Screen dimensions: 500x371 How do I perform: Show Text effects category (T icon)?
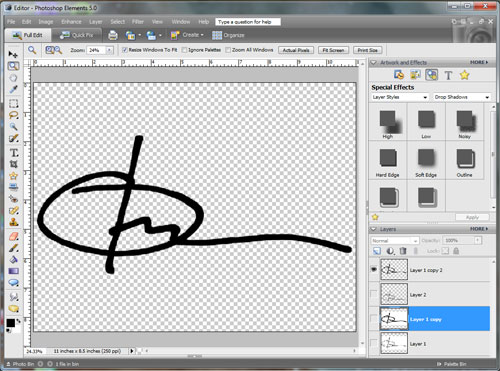(448, 75)
